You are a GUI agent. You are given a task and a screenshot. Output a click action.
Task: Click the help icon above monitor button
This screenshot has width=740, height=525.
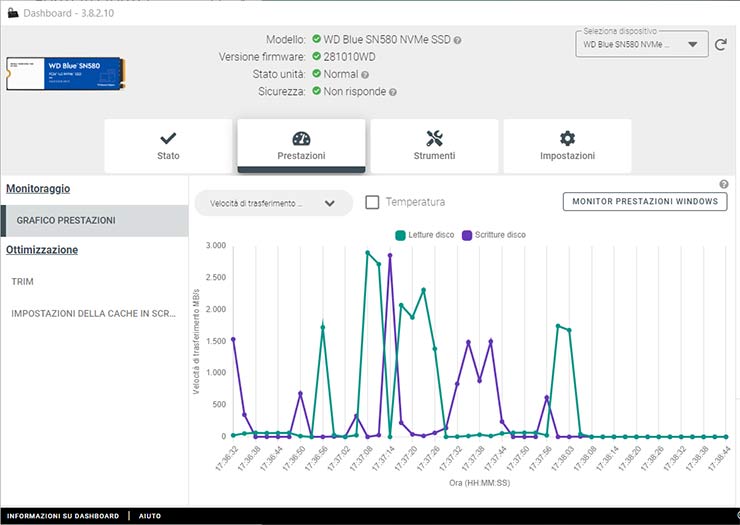(x=723, y=184)
